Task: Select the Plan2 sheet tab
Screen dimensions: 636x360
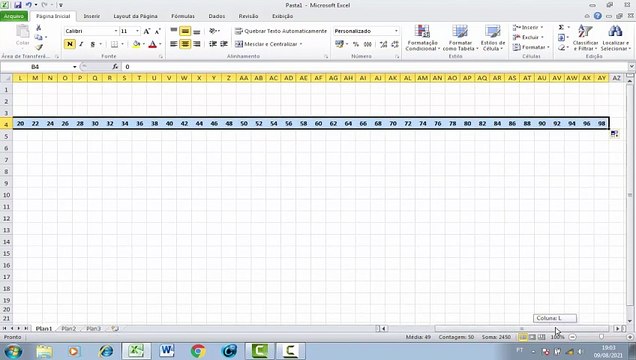Action: pos(69,328)
